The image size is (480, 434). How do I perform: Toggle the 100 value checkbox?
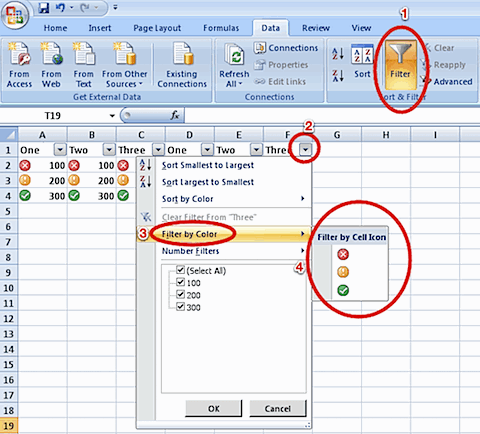[180, 282]
